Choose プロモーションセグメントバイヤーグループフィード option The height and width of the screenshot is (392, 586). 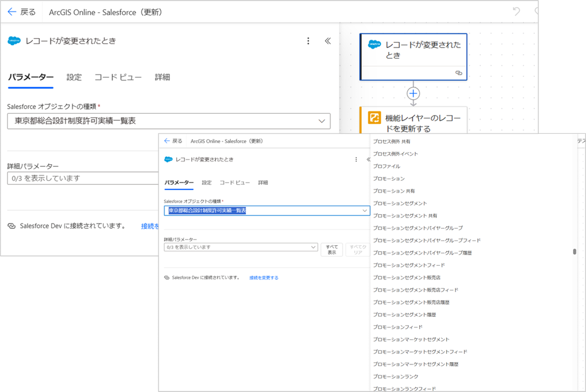[x=427, y=241]
